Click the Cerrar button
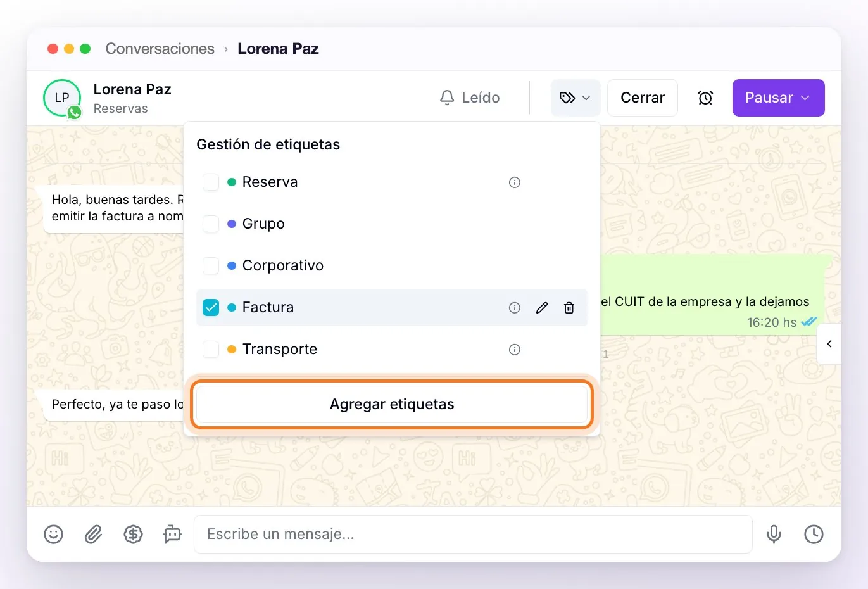The height and width of the screenshot is (589, 868). (x=643, y=98)
